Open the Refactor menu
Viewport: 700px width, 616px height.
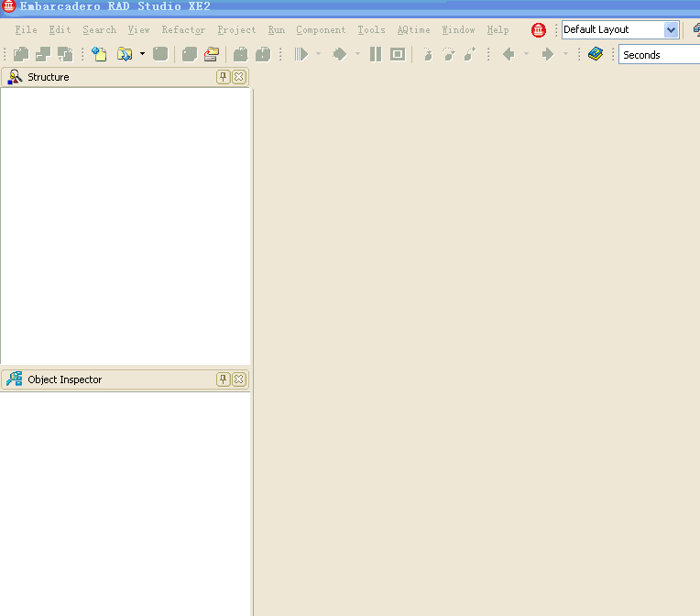click(x=183, y=30)
